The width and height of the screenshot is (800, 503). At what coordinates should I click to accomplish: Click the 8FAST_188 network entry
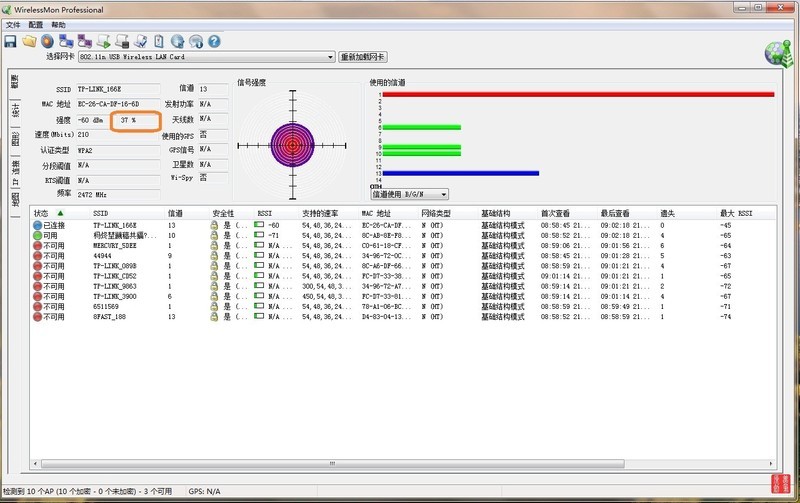point(112,316)
